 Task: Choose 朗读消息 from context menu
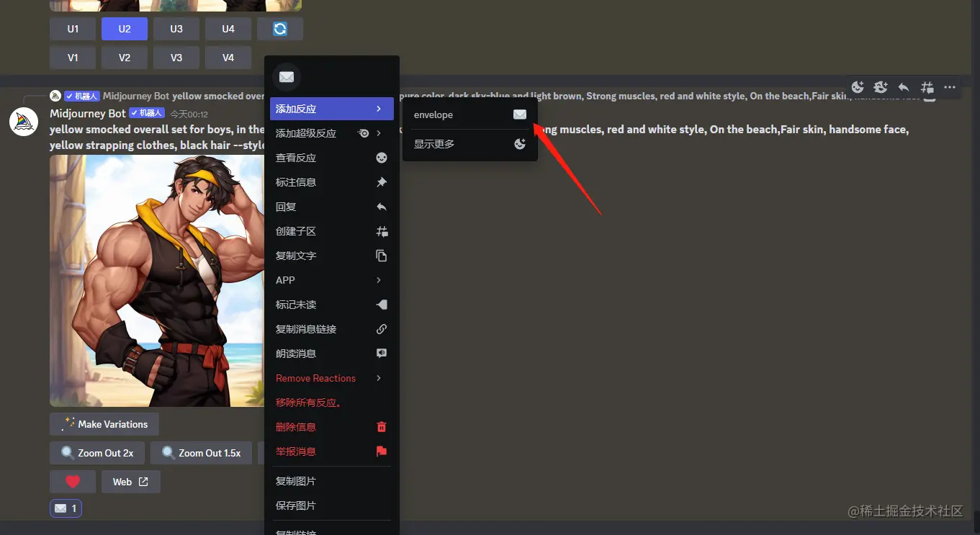point(332,354)
